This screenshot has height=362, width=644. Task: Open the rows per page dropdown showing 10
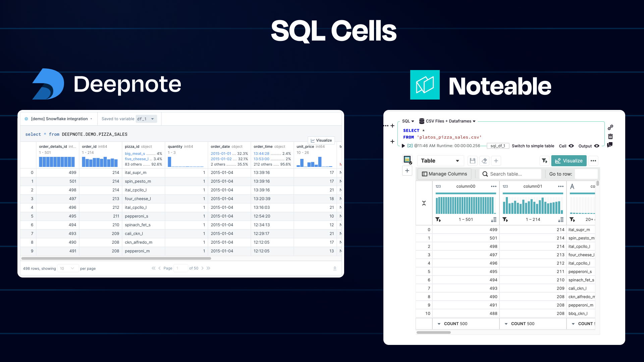(x=67, y=268)
